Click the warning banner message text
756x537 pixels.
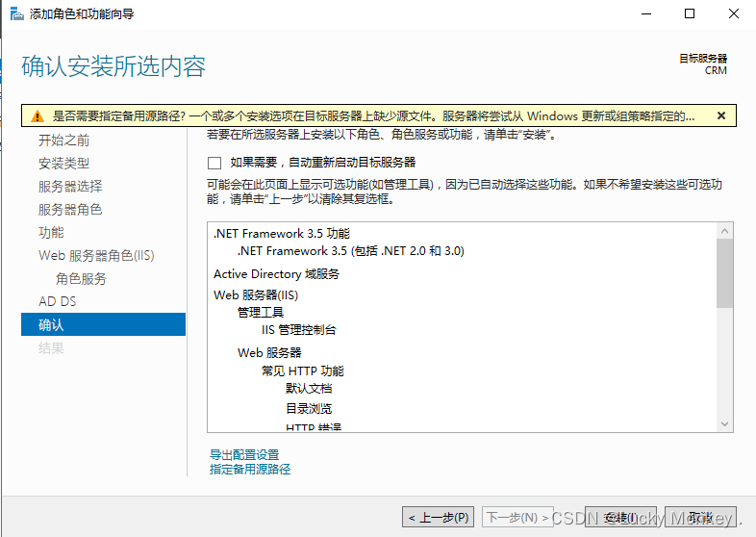(373, 116)
